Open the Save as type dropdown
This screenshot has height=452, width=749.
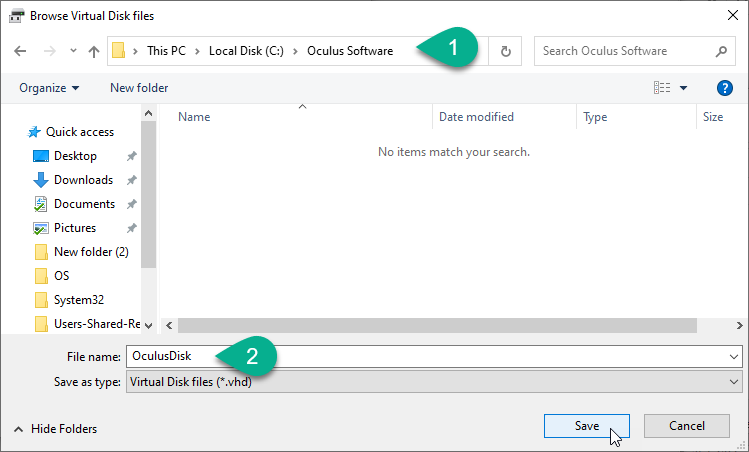(x=735, y=382)
